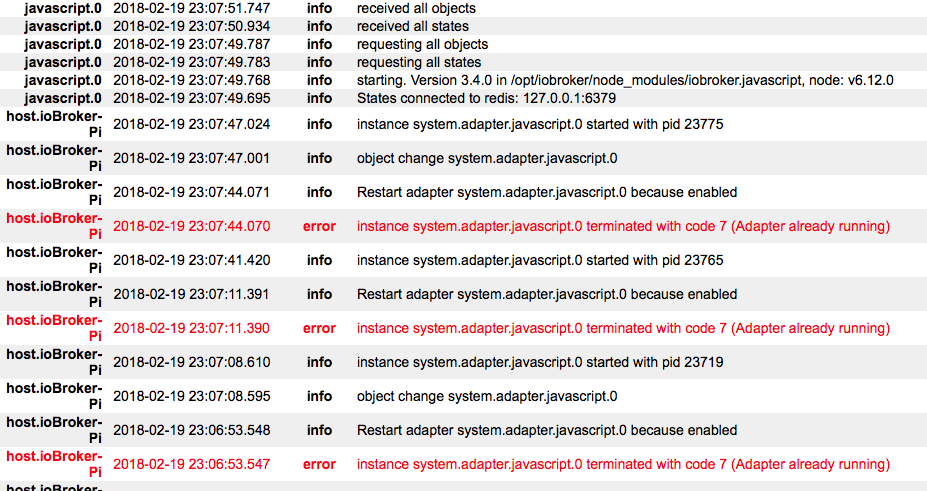This screenshot has width=927, height=491.
Task: Select the 'starting. Version 3.4.0' log line
Action: pyautogui.click(x=625, y=80)
